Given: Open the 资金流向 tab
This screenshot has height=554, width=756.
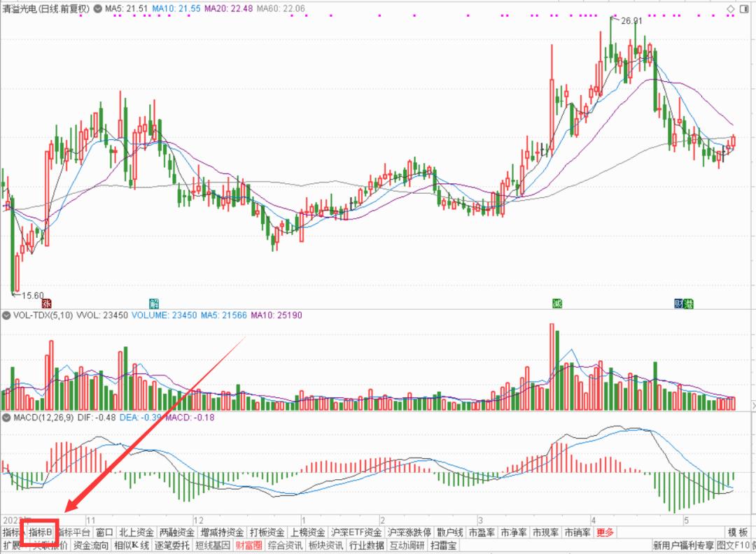Looking at the screenshot, I should click(x=90, y=546).
